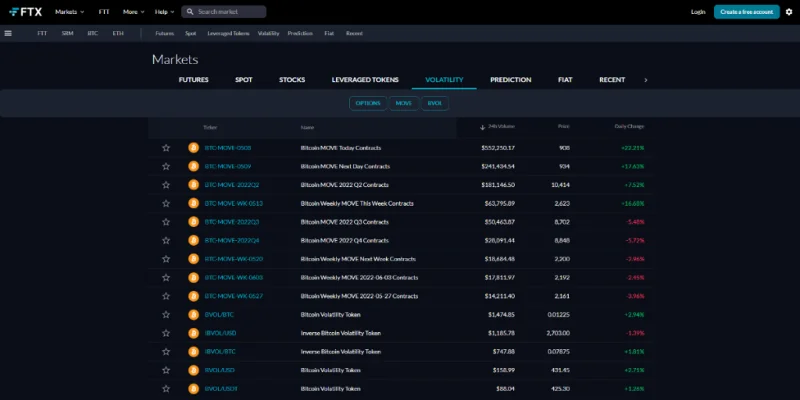Star the IBVOL/BTC row
The height and width of the screenshot is (400, 800).
point(166,352)
